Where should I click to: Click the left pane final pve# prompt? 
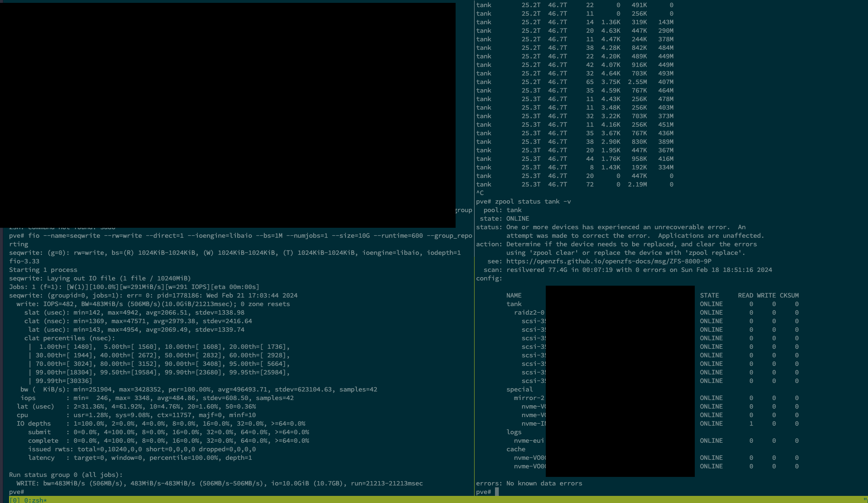(x=17, y=492)
